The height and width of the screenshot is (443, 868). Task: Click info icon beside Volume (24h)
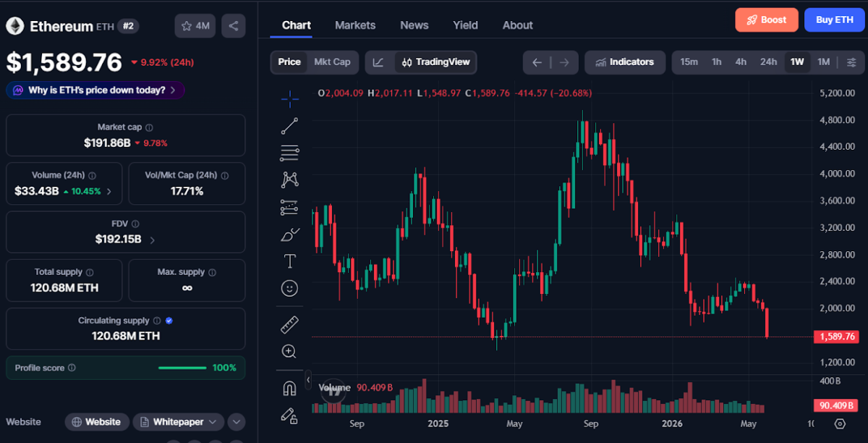click(93, 176)
